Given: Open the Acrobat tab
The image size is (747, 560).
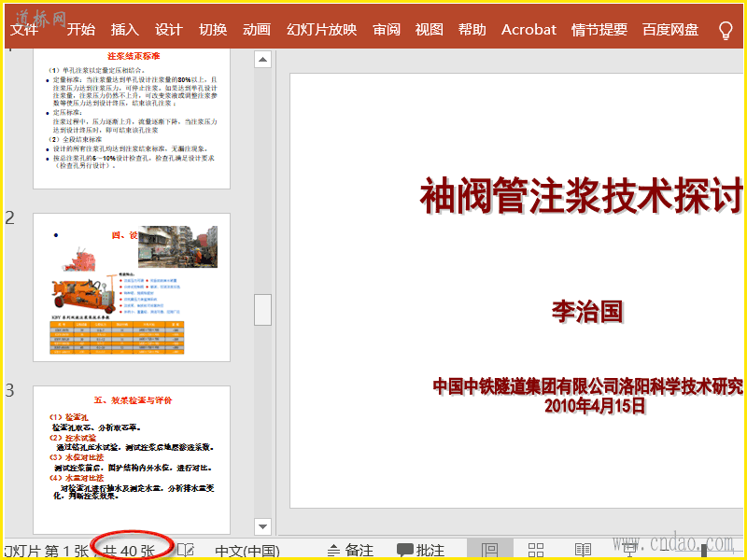Looking at the screenshot, I should 529,30.
